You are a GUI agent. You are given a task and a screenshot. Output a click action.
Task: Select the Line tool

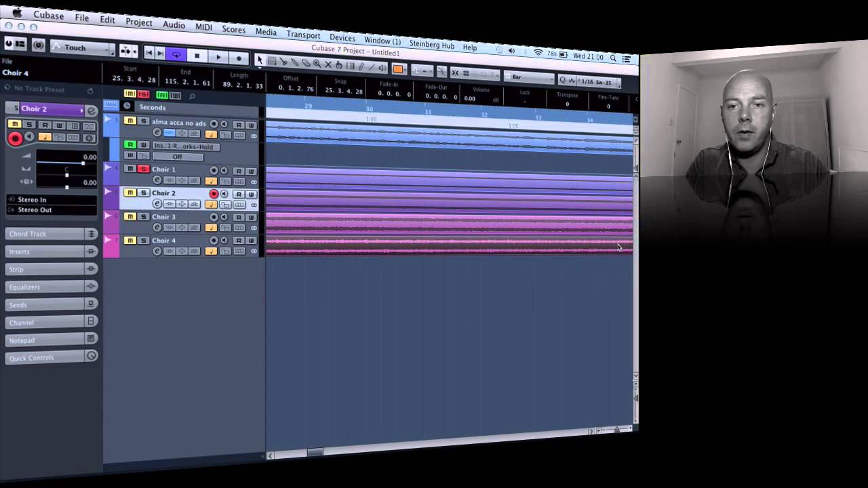click(372, 67)
